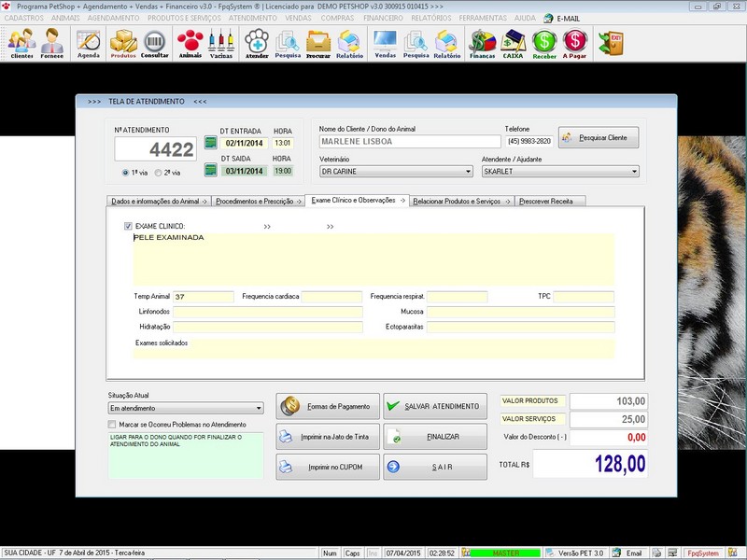Click the Frequencia cardiaca input field

coord(331,297)
